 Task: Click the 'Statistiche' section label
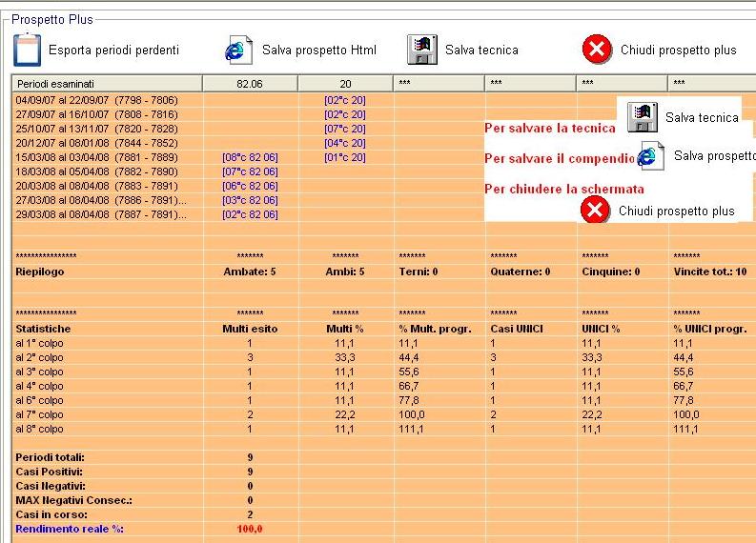click(43, 329)
